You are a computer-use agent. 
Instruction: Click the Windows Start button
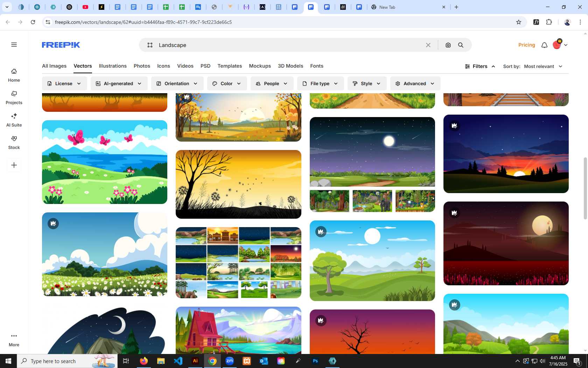pyautogui.click(x=8, y=361)
